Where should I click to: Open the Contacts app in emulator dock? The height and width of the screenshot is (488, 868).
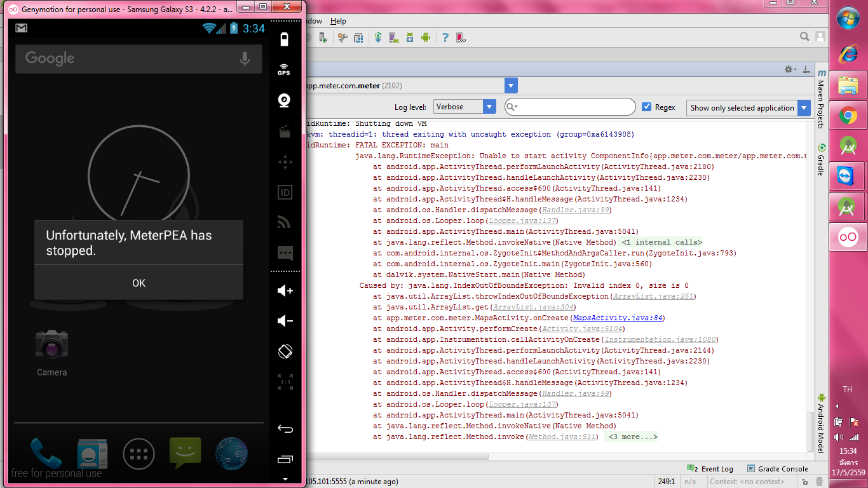pyautogui.click(x=92, y=452)
